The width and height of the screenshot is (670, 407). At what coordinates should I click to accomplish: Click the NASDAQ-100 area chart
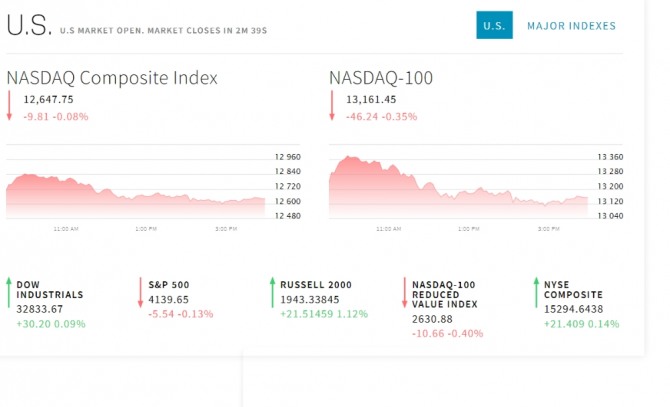458,188
